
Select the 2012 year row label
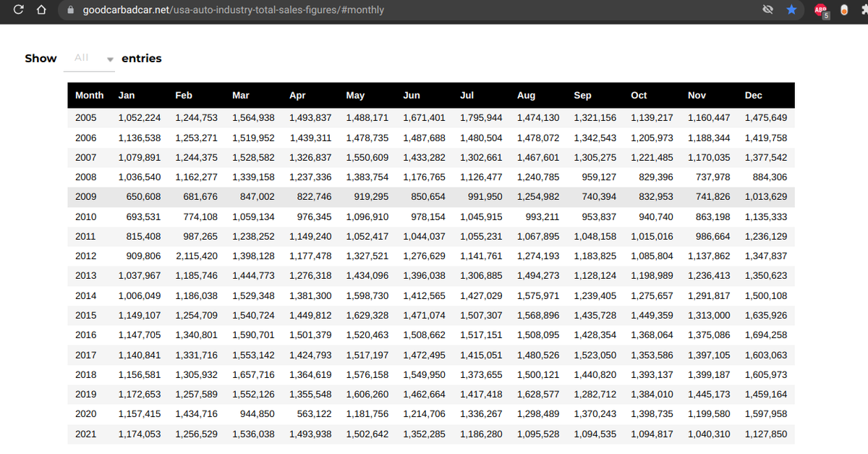[85, 256]
